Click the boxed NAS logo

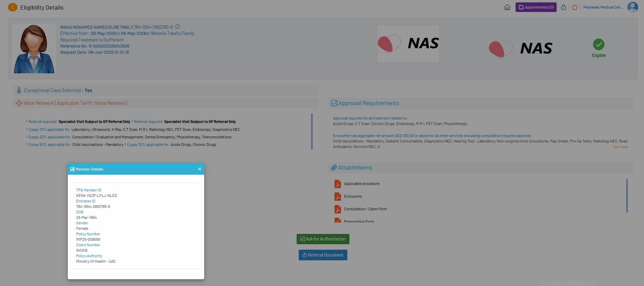tap(408, 44)
